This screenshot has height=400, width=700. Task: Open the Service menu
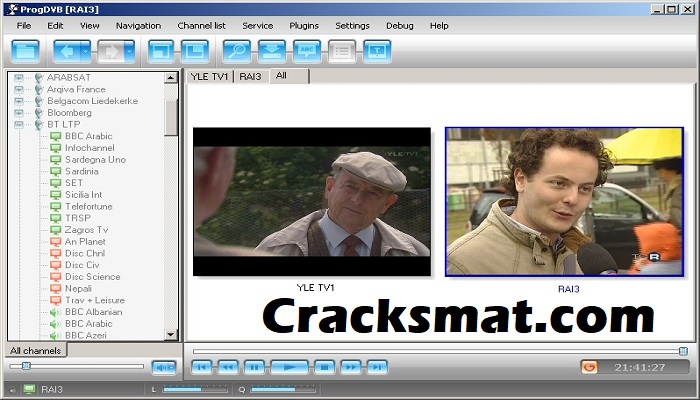[258, 25]
